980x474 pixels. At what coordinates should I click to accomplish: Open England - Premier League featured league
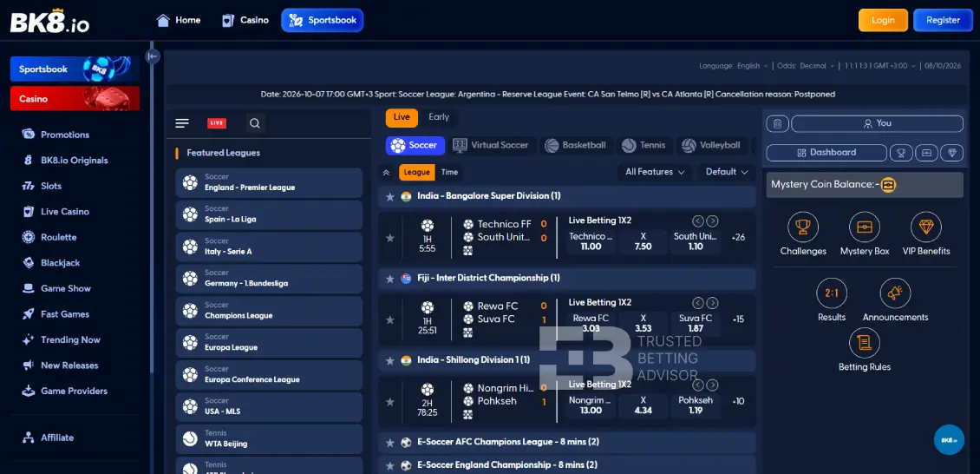pyautogui.click(x=269, y=182)
